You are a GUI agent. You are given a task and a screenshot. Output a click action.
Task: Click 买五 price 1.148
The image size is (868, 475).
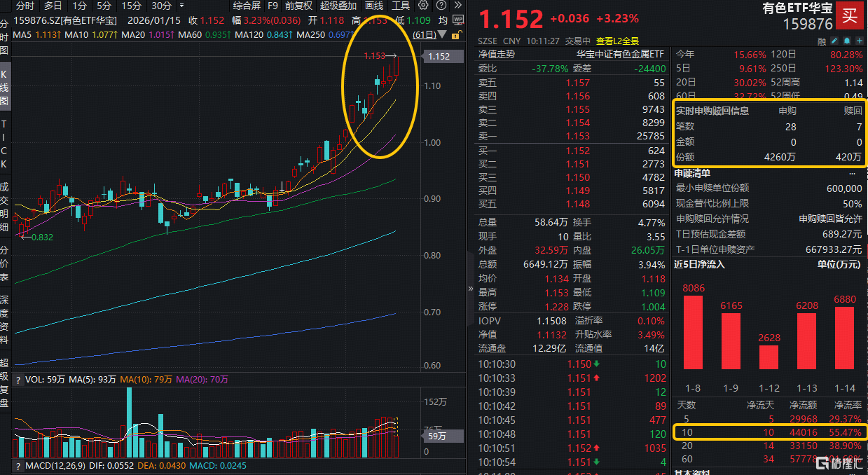tap(578, 204)
